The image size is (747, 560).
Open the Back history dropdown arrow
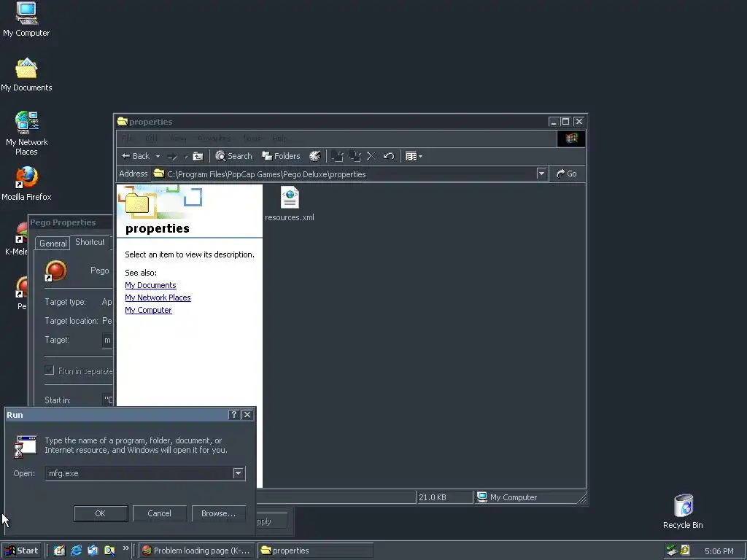click(x=158, y=156)
